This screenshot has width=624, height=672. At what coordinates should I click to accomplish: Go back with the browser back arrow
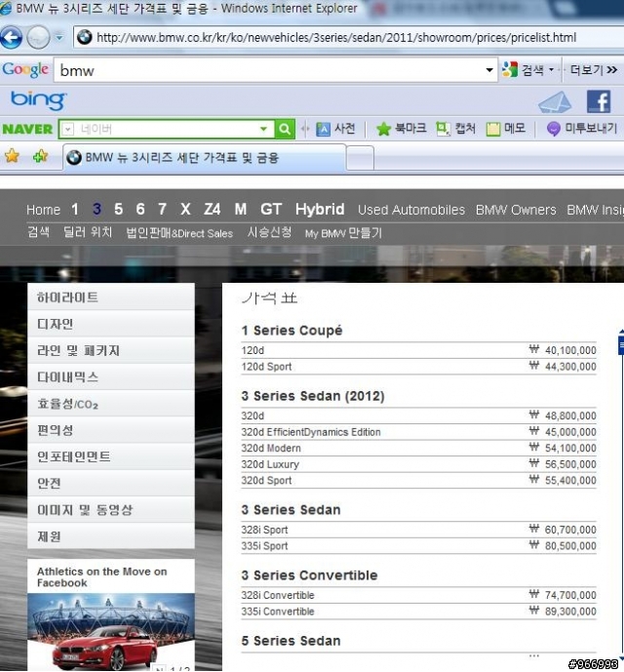pos(11,38)
